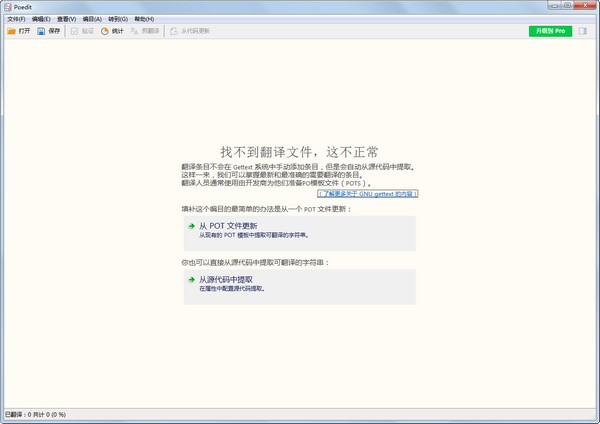
Task: Open the 编目(A) catalog menu
Action: [92, 19]
